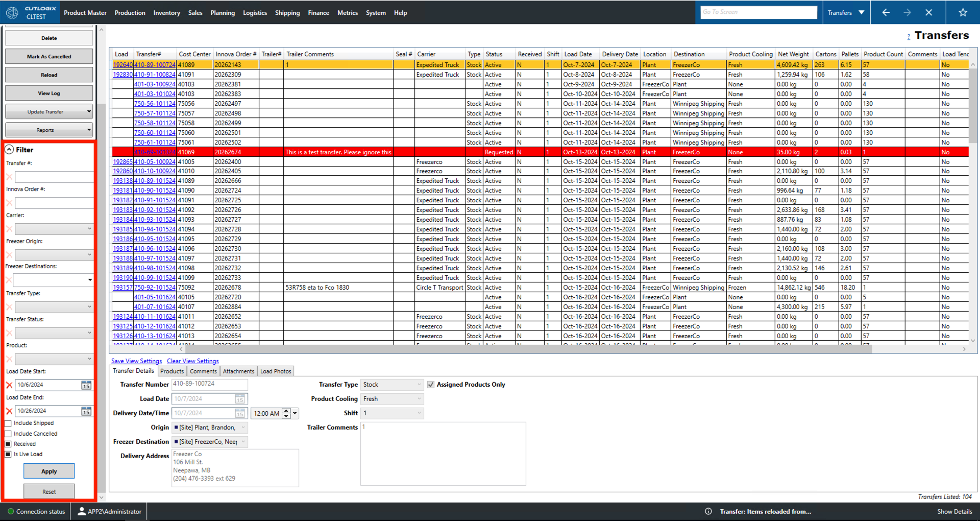Collapse the Filter panel with its chevron
This screenshot has width=980, height=521.
[x=9, y=149]
